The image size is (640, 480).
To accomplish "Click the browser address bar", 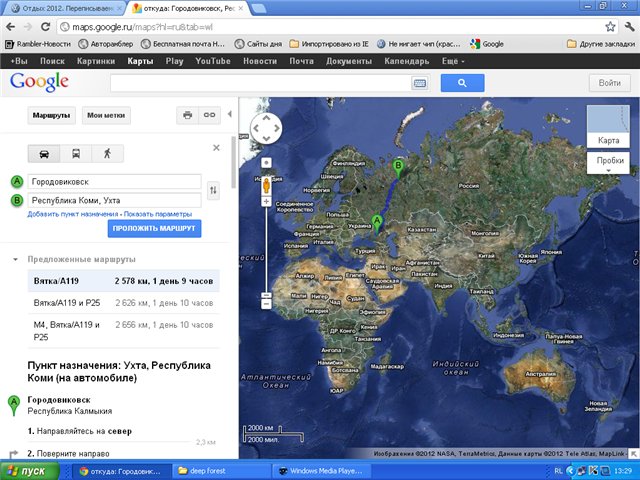I will [331, 27].
